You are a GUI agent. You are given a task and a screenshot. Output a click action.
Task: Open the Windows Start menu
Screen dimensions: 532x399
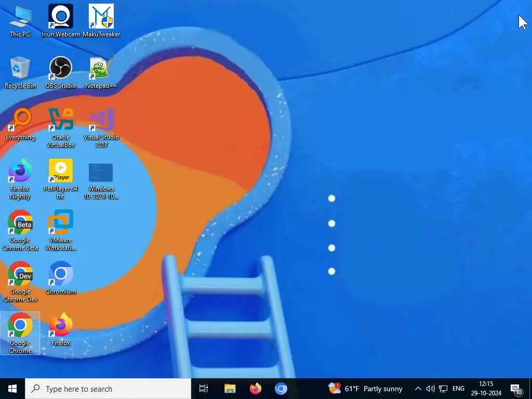tap(12, 389)
